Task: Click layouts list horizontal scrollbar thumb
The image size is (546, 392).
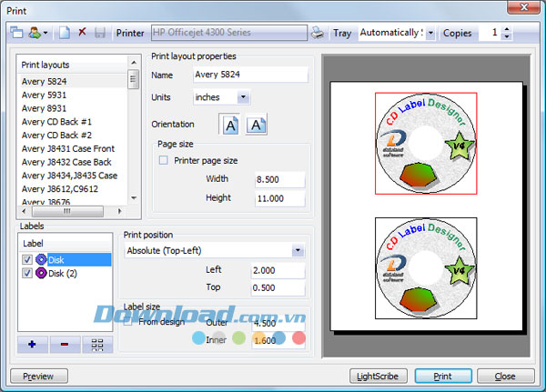Action: click(x=67, y=211)
